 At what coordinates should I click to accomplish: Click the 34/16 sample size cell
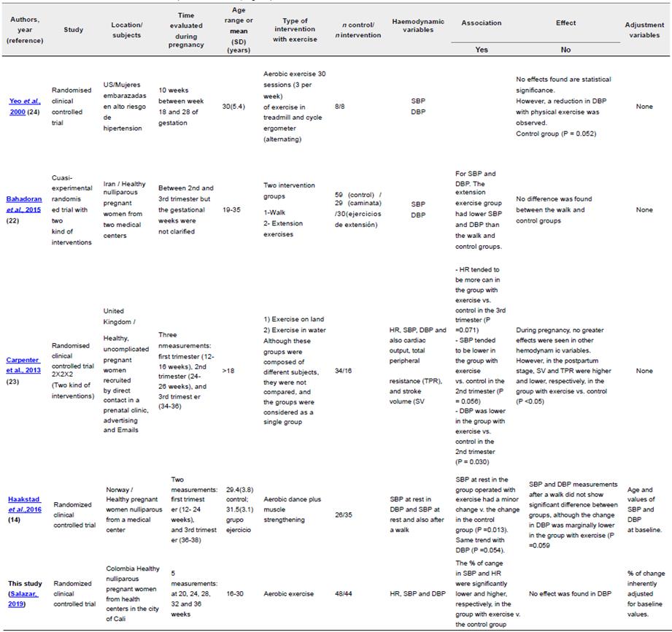pos(351,371)
